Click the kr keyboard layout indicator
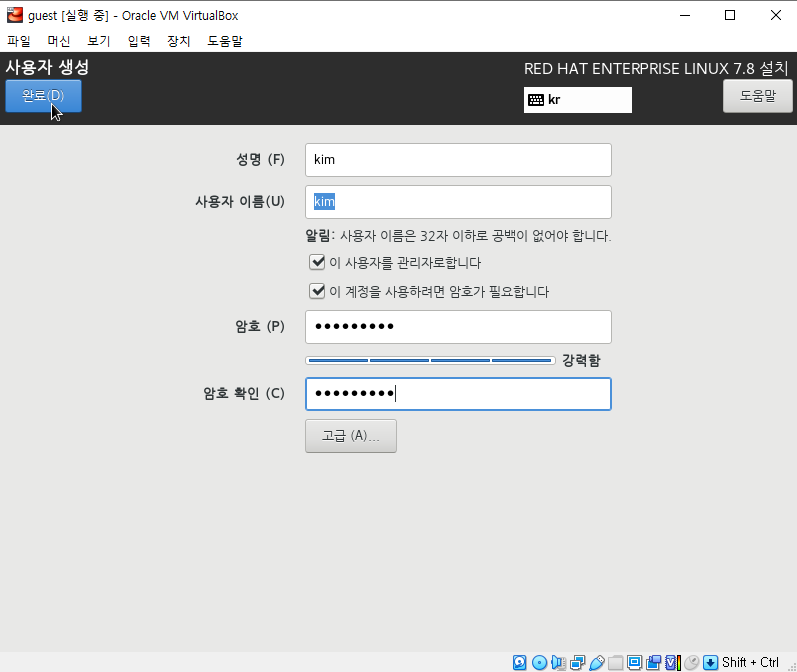Screen dimensions: 797x672 point(578,100)
